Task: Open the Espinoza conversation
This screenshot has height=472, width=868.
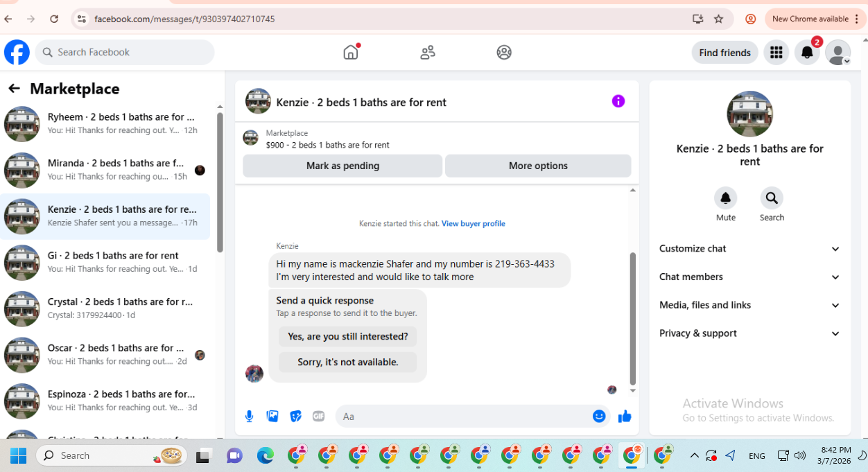Action: pos(105,401)
